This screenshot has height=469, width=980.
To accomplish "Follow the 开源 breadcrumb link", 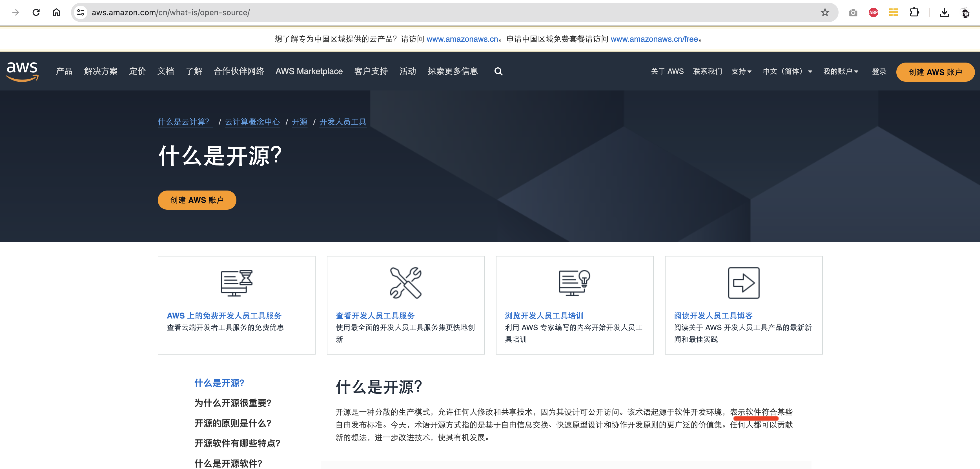I will click(x=300, y=122).
